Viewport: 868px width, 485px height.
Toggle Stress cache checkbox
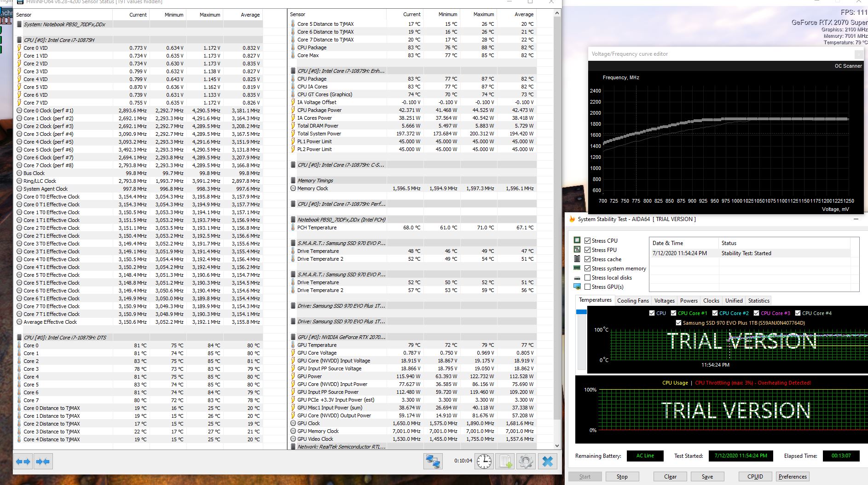pyautogui.click(x=588, y=259)
